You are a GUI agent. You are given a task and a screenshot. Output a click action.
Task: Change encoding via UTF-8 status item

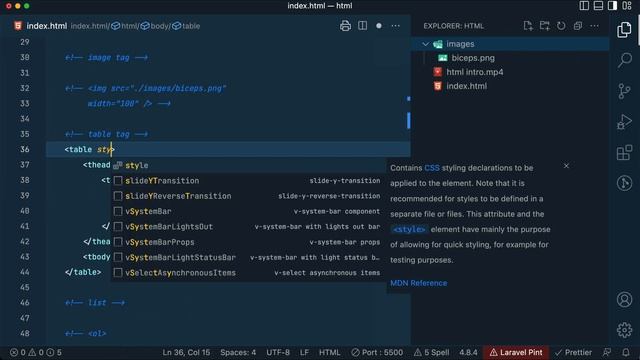click(x=278, y=352)
